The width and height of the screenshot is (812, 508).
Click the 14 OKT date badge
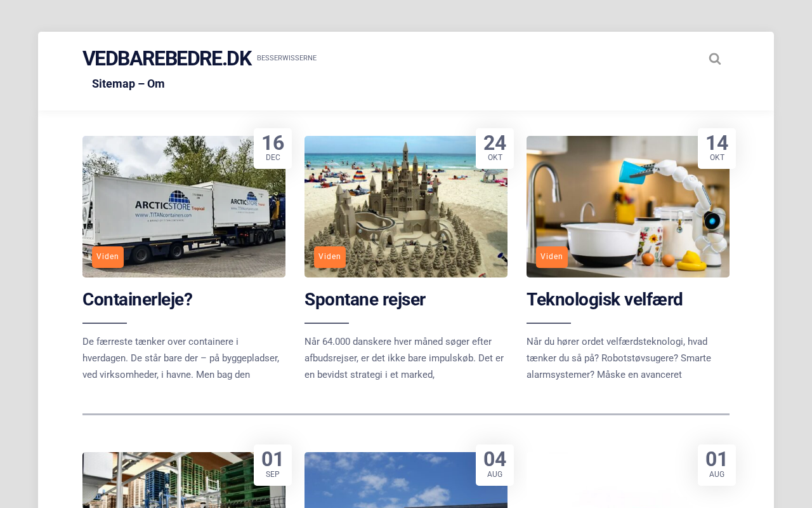717,148
